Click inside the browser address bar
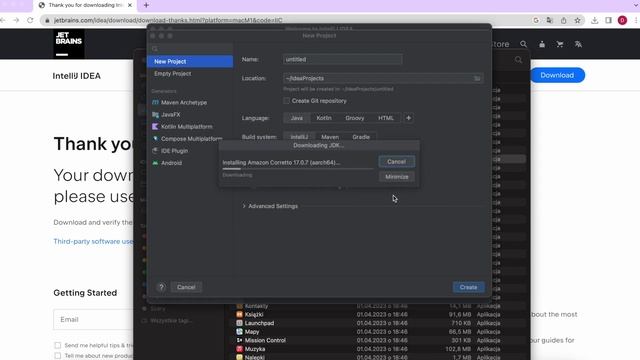This screenshot has height=360, width=640. point(286,20)
